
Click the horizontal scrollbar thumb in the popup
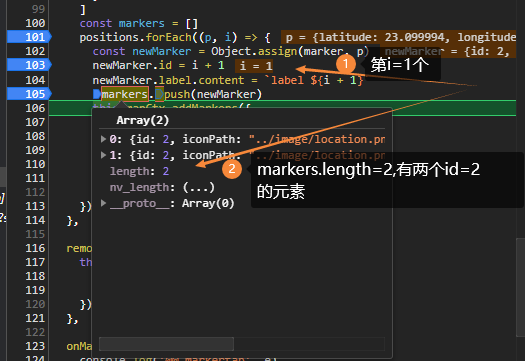pyautogui.click(x=166, y=344)
